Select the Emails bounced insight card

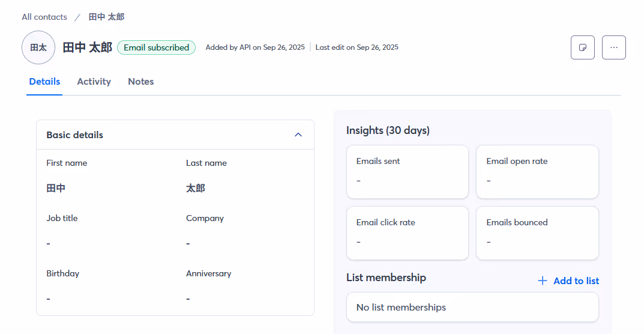(x=537, y=232)
